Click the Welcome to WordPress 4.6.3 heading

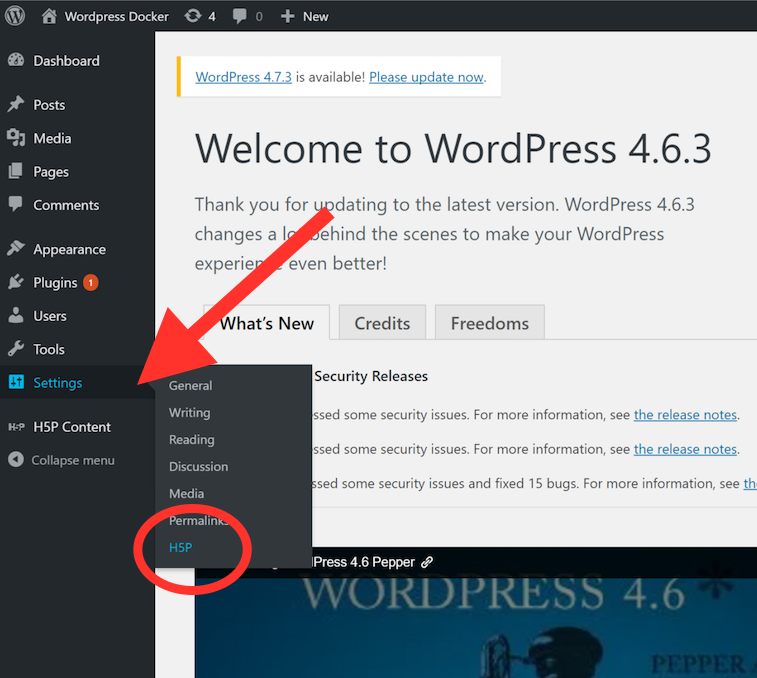point(453,148)
